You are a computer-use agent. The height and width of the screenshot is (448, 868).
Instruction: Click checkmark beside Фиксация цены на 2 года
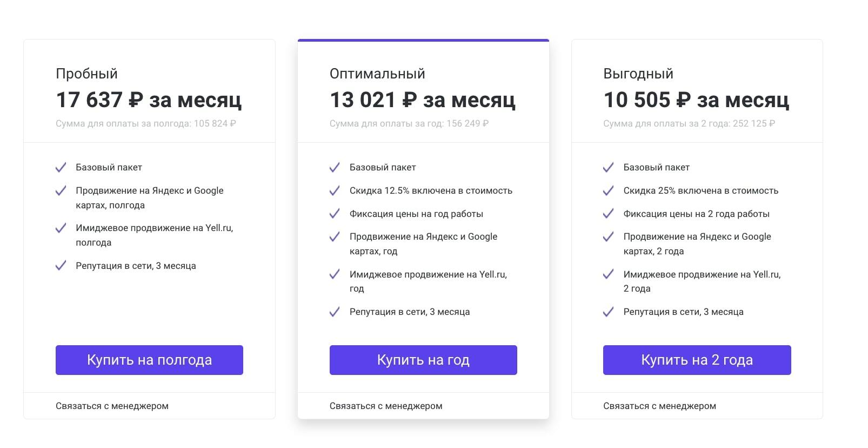point(608,213)
